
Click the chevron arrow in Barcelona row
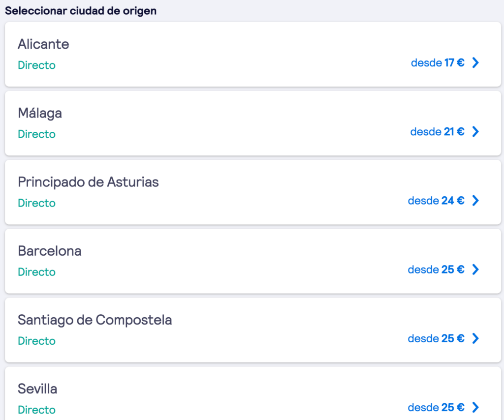(475, 270)
